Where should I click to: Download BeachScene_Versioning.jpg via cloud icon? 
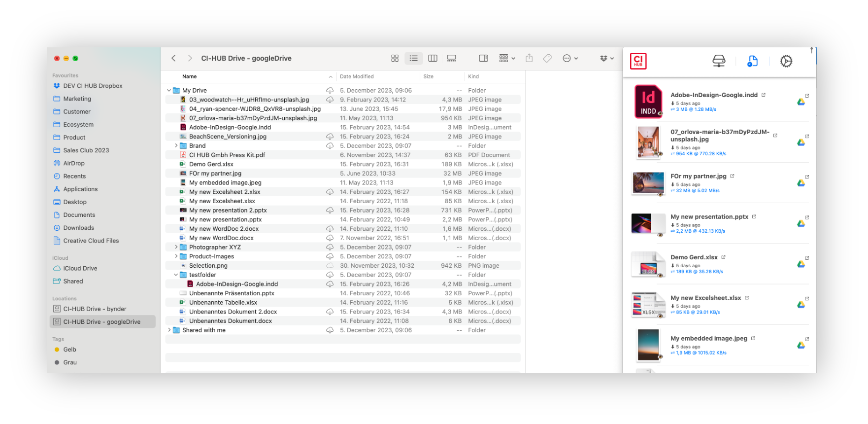click(330, 137)
